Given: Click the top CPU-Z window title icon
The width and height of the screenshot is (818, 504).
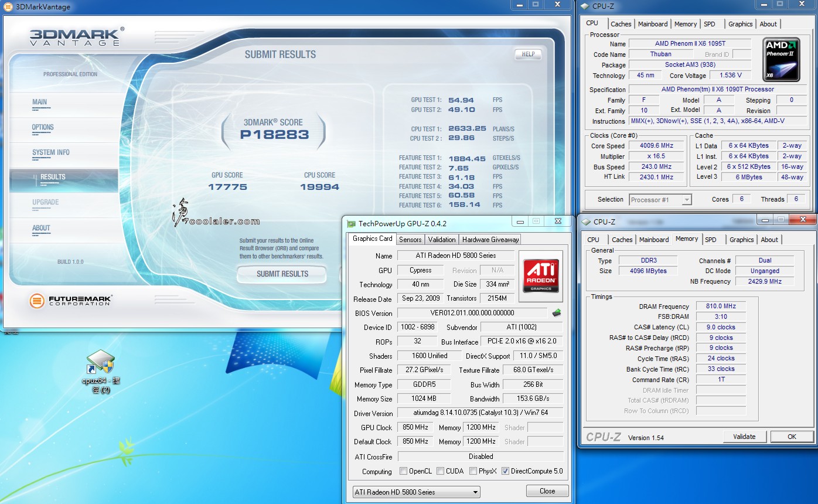Looking at the screenshot, I should 585,6.
